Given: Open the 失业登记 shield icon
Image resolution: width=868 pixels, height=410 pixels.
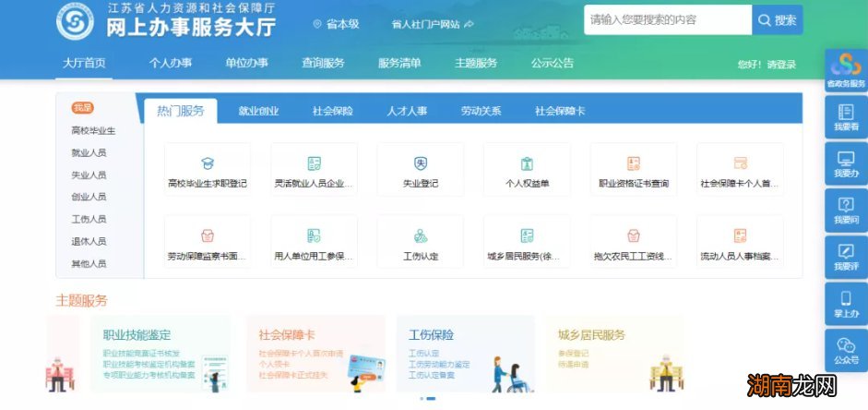Looking at the screenshot, I should pos(421,163).
